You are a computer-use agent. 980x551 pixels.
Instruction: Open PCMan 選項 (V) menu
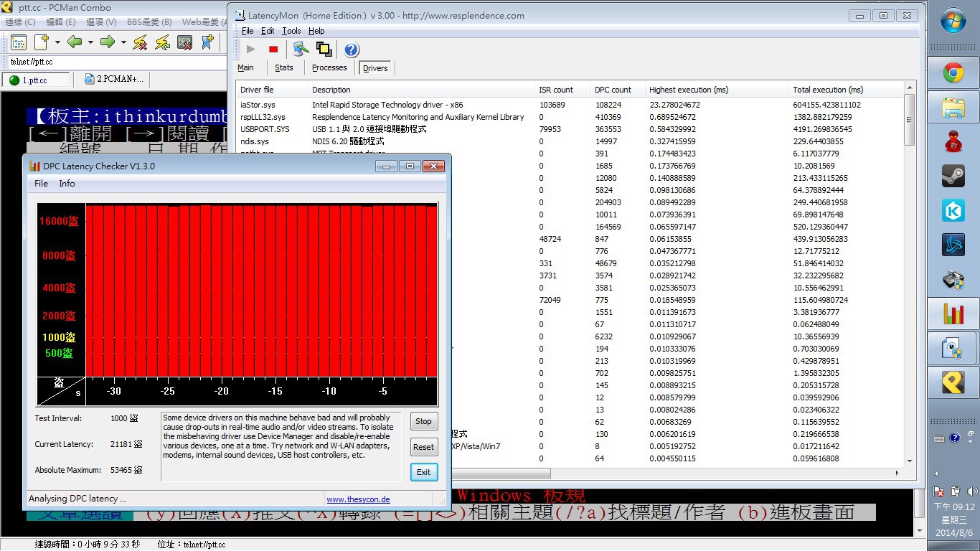tap(101, 22)
